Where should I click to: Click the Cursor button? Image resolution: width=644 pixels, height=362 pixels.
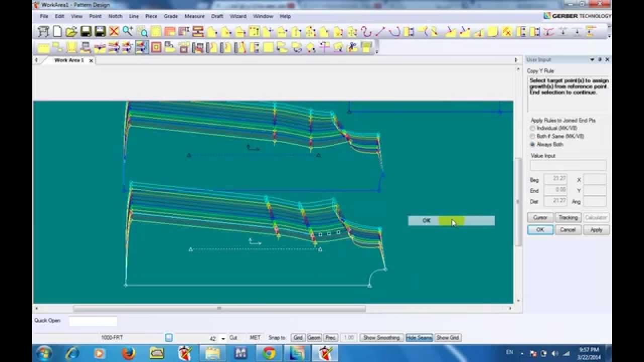pos(540,218)
